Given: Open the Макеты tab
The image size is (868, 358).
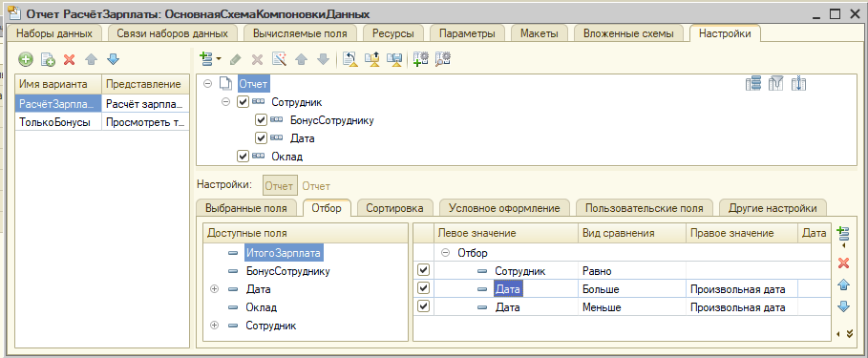Looking at the screenshot, I should pyautogui.click(x=539, y=33).
